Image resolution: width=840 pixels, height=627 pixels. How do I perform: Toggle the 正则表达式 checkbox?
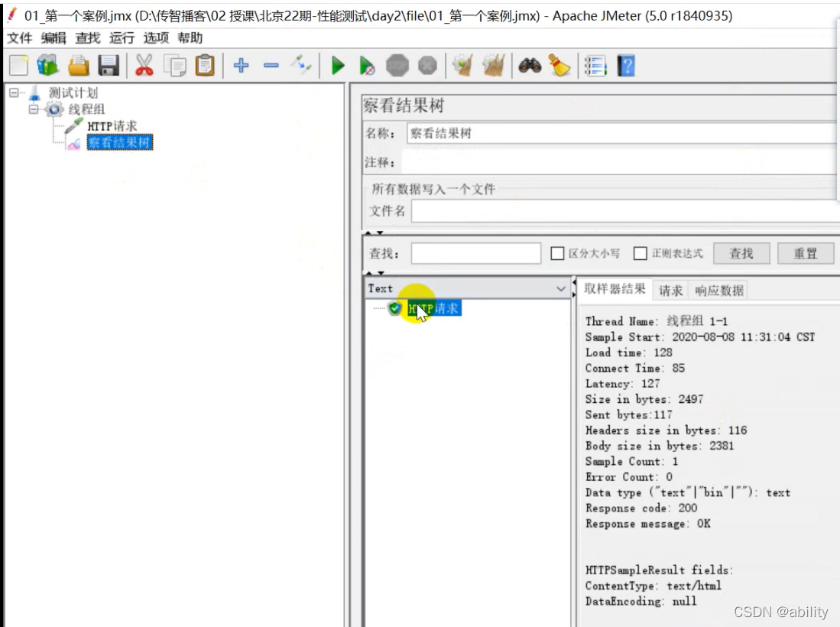641,253
